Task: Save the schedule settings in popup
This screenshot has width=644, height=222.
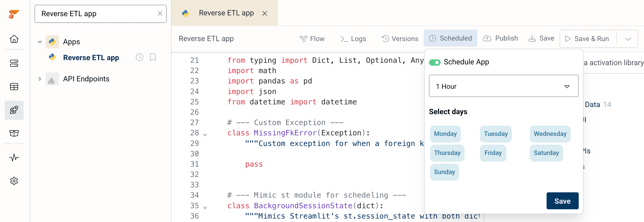Action: point(563,201)
